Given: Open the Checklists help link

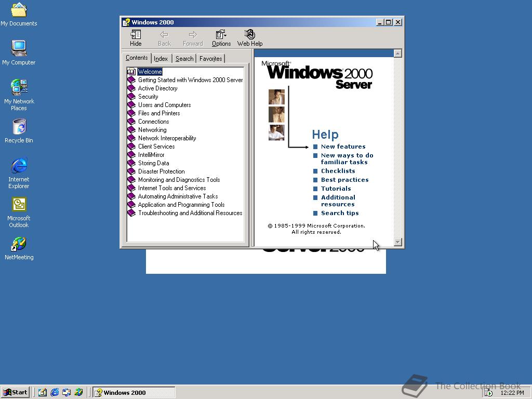Looking at the screenshot, I should point(338,171).
